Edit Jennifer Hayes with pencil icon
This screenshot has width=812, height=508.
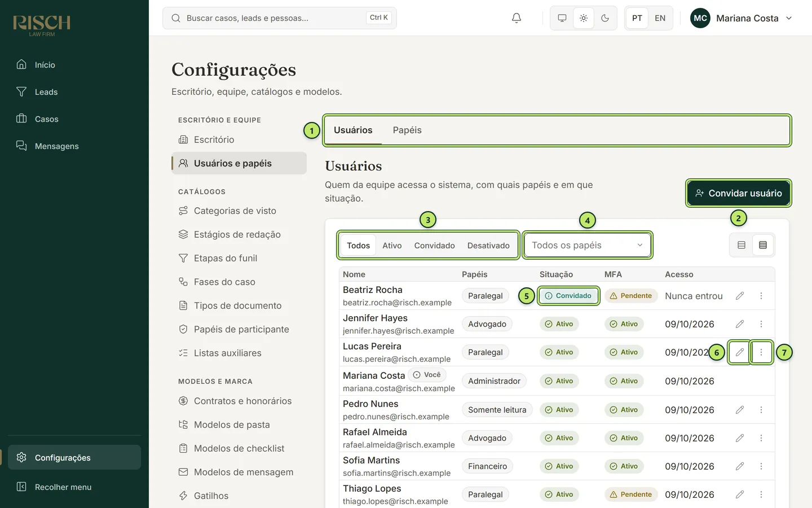(x=740, y=324)
